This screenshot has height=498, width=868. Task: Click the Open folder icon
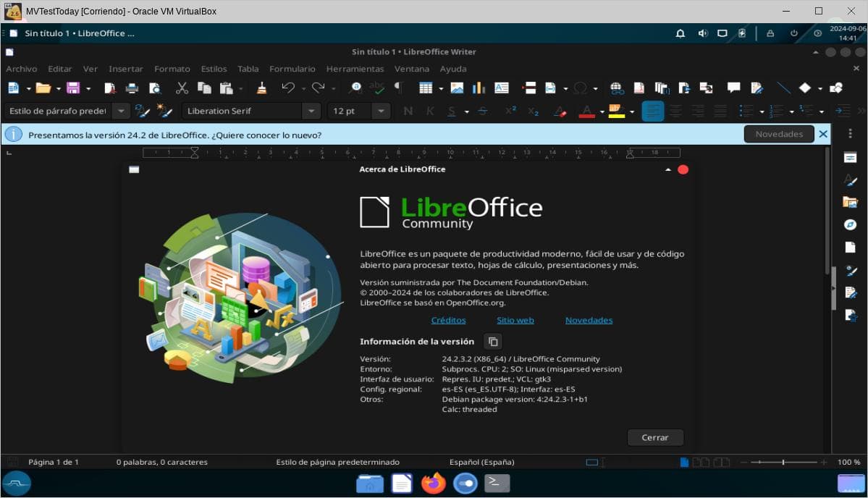point(43,88)
